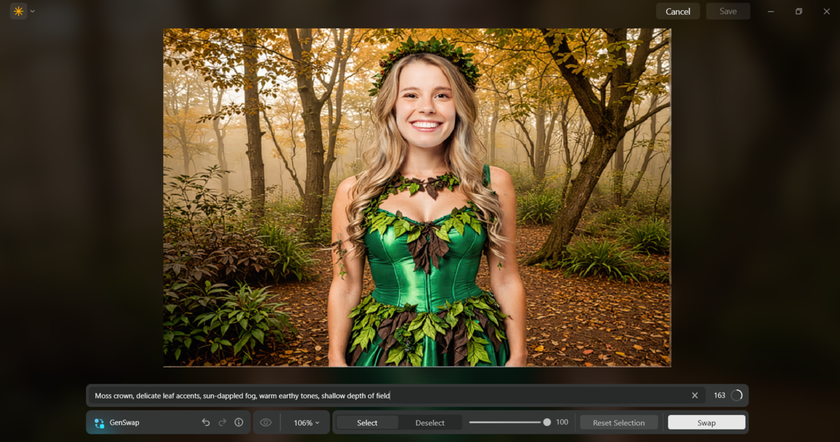Screen dimensions: 840x442
Task: Click Reset Selection
Action: (x=619, y=423)
